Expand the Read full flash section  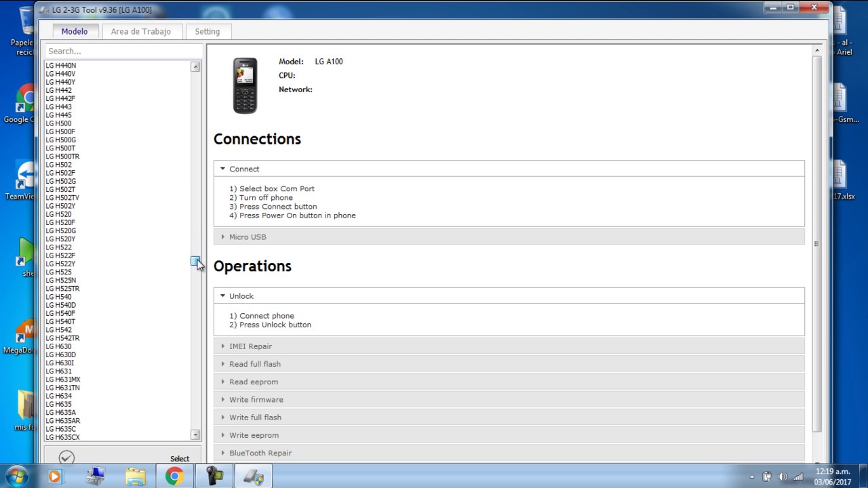tap(509, 364)
